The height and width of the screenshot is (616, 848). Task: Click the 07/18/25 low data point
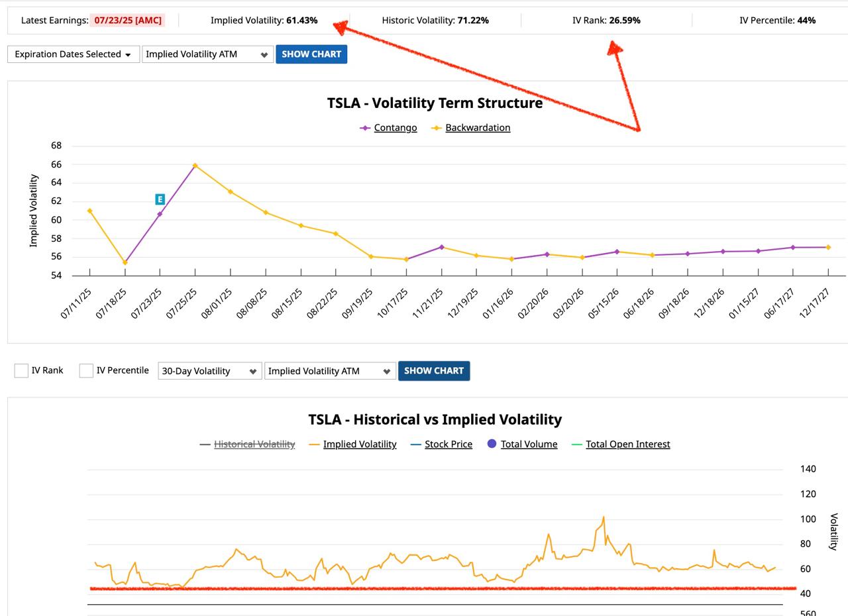pos(125,263)
